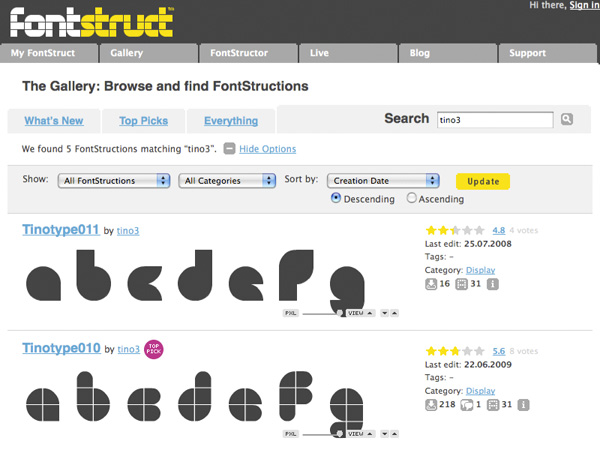This screenshot has width=600, height=450.
Task: Open the Gallery tab
Action: pos(149,53)
